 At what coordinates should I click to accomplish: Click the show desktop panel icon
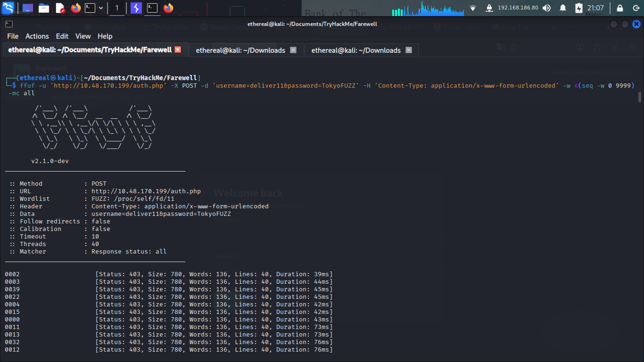pyautogui.click(x=28, y=8)
